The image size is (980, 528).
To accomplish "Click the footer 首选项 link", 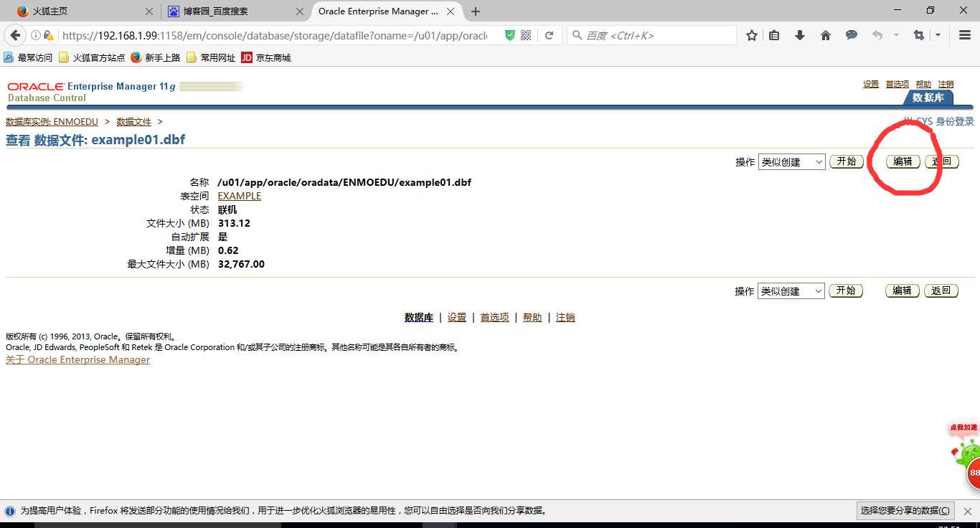I will [x=495, y=317].
